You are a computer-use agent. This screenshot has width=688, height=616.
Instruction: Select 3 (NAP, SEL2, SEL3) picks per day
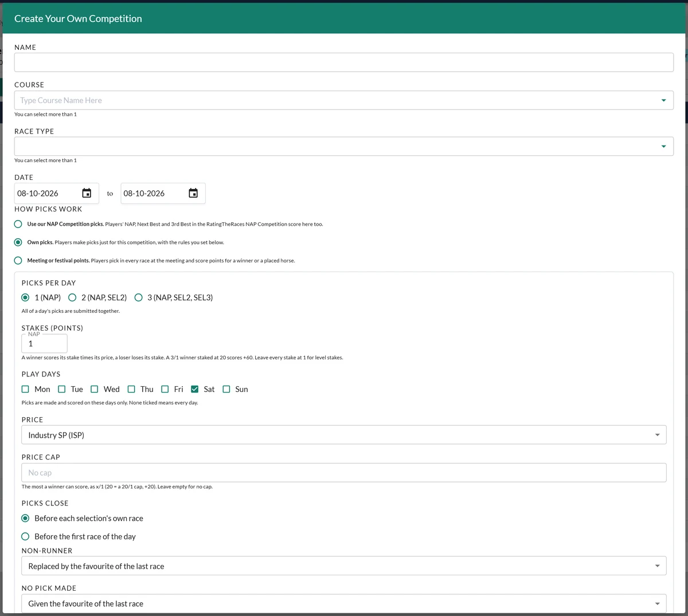click(139, 297)
